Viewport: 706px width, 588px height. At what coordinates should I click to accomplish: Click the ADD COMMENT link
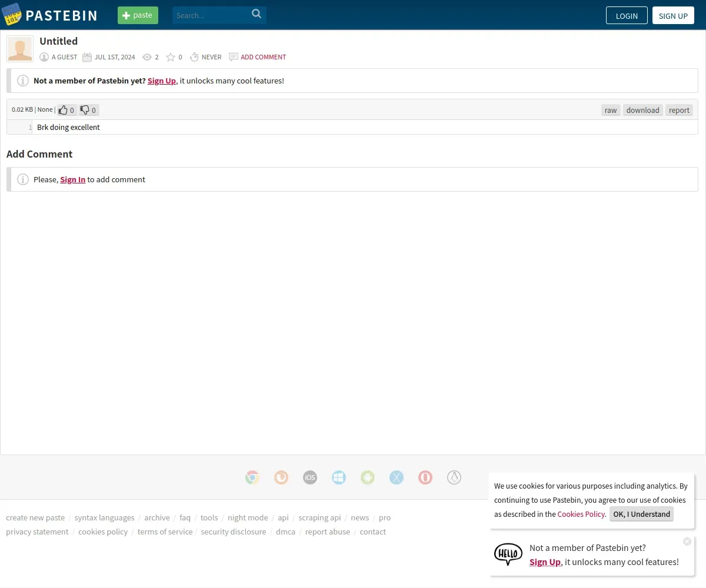point(263,57)
